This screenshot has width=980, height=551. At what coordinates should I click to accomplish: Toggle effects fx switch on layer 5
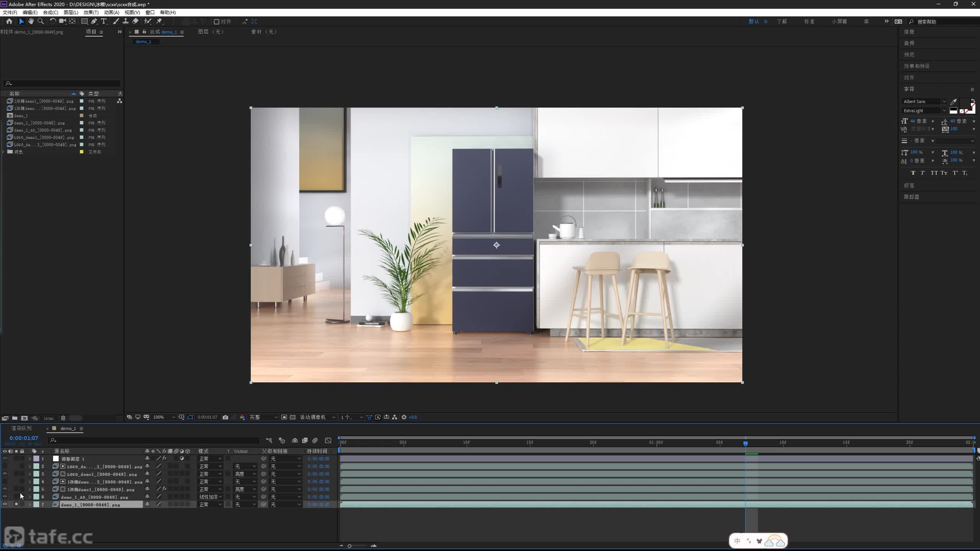pyautogui.click(x=165, y=489)
